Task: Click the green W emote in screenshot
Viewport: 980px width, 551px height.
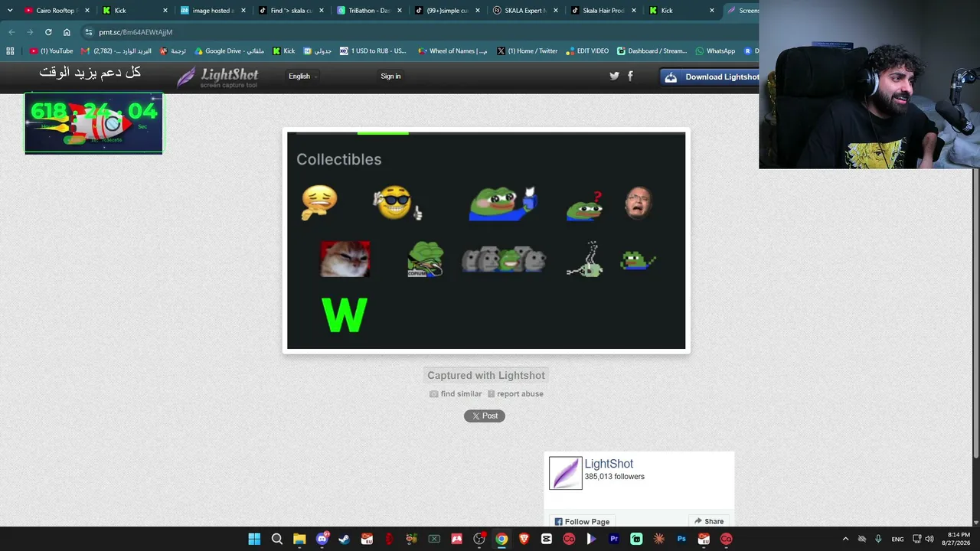Action: [x=345, y=315]
